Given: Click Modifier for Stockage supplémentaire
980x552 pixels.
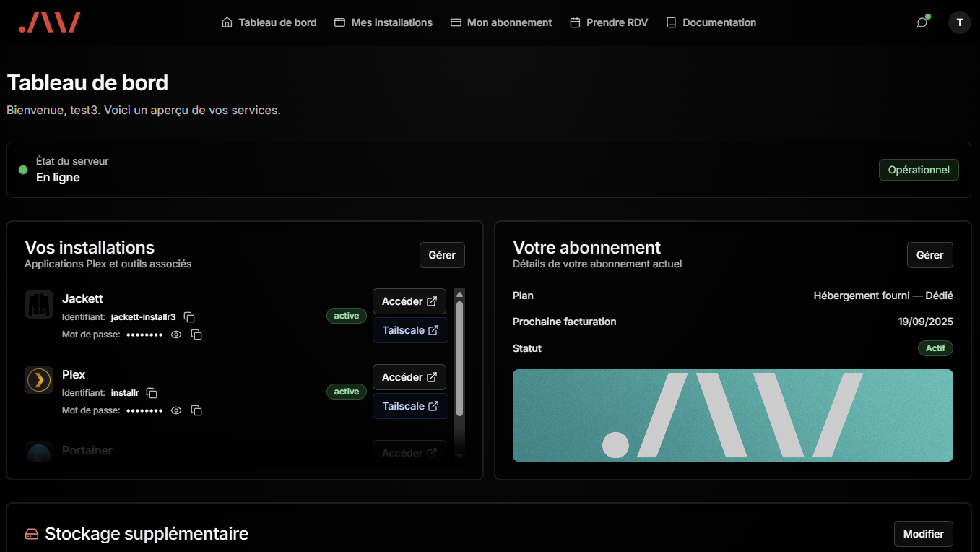Looking at the screenshot, I should click(x=923, y=533).
